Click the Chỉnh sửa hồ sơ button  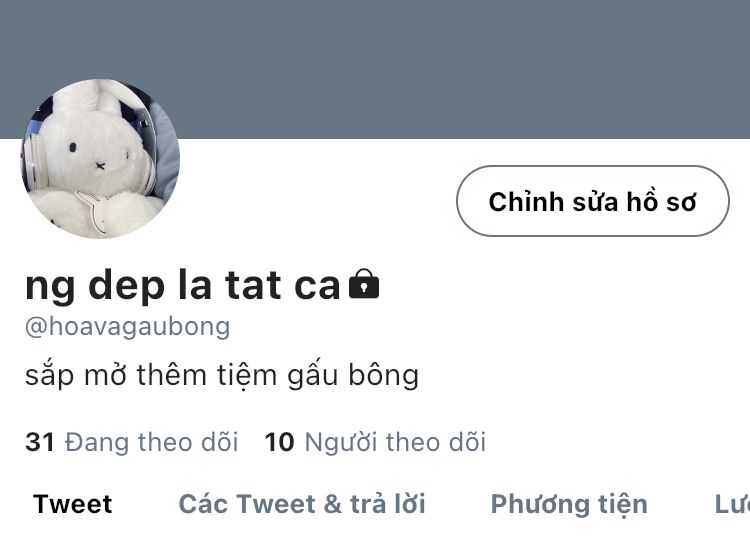tap(593, 201)
